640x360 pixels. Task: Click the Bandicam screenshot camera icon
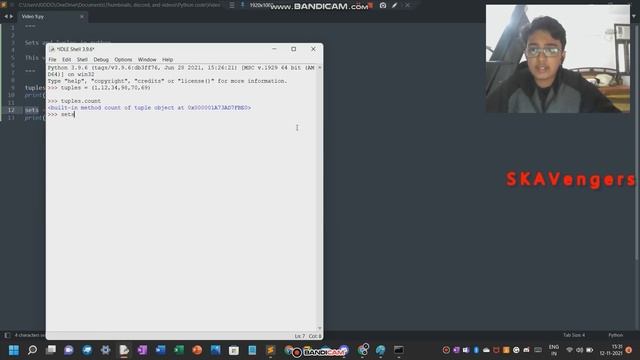tap(383, 5)
